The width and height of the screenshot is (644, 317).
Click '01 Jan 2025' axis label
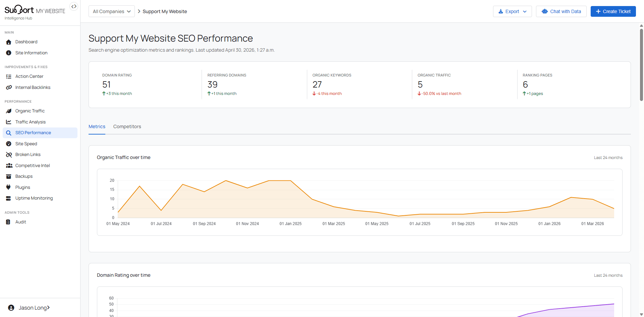pyautogui.click(x=290, y=224)
